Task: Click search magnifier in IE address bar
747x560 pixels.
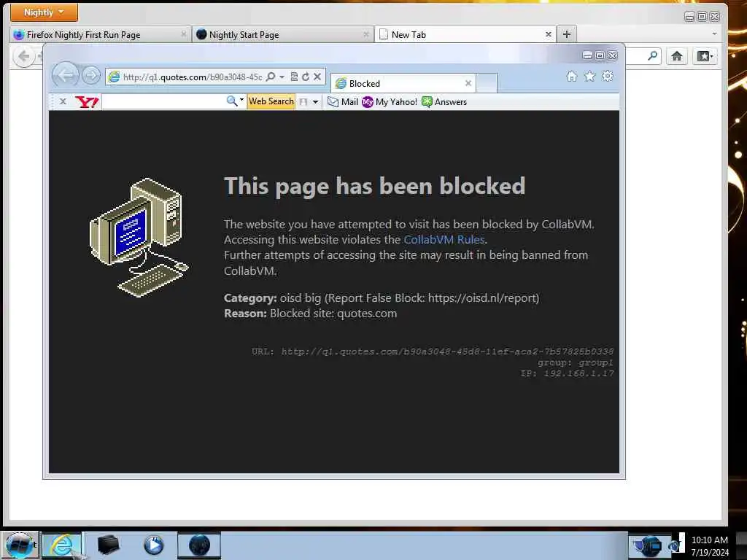Action: point(271,77)
